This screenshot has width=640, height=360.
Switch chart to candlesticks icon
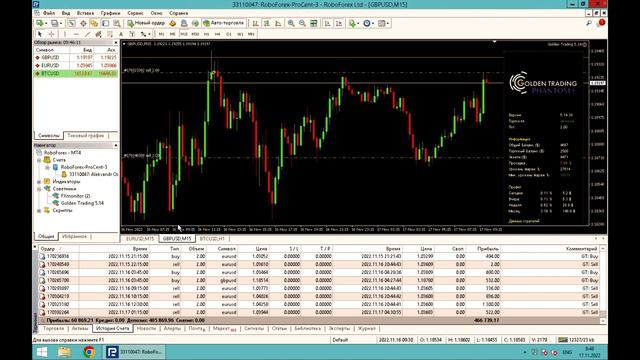coord(267,23)
